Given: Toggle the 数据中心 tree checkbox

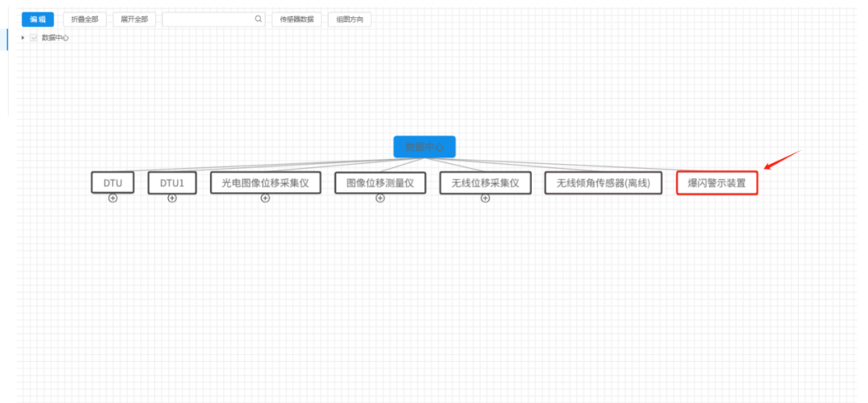Looking at the screenshot, I should point(34,38).
